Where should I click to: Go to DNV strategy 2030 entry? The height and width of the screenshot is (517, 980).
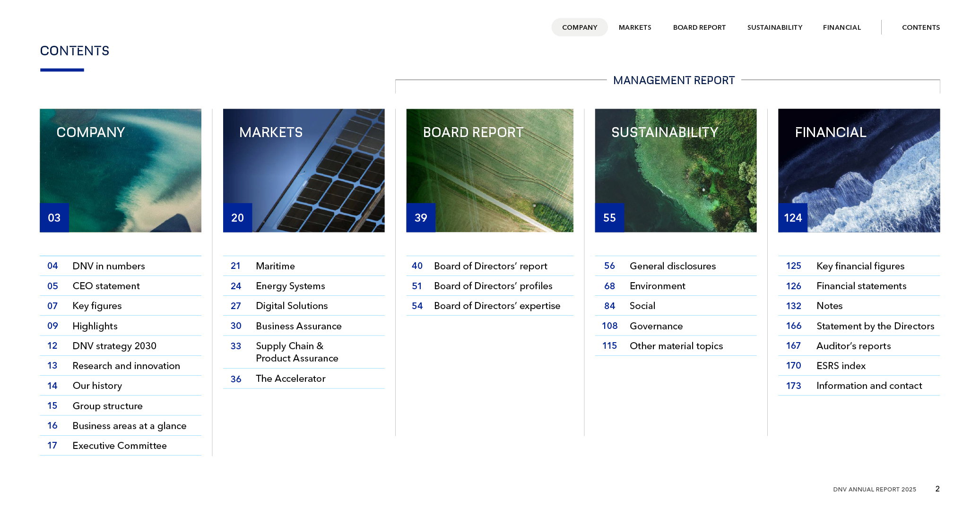(114, 346)
